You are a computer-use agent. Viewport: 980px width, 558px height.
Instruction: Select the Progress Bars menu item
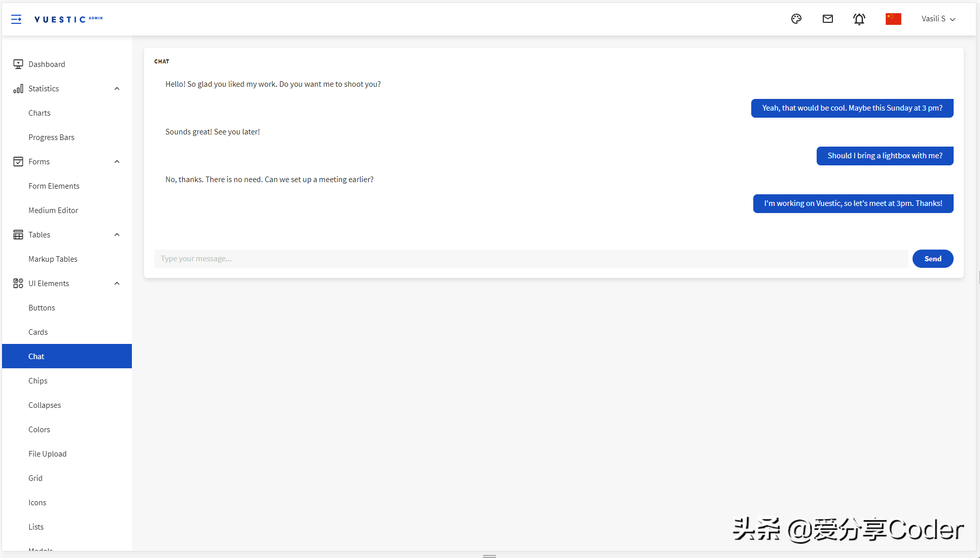[52, 137]
